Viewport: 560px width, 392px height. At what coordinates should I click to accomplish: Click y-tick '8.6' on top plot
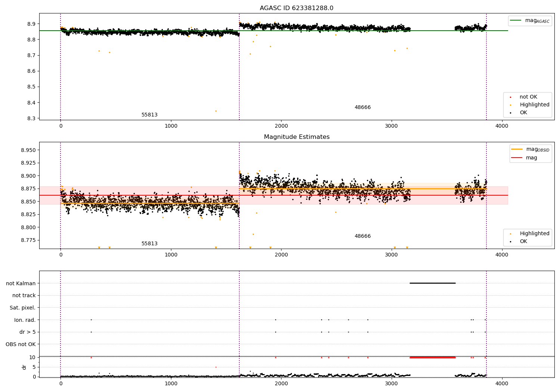(31, 71)
